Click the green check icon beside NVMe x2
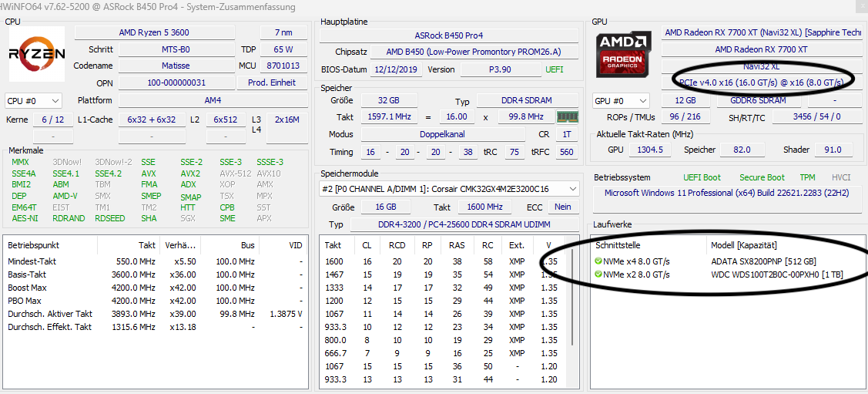Image resolution: width=868 pixels, height=394 pixels. click(x=598, y=274)
